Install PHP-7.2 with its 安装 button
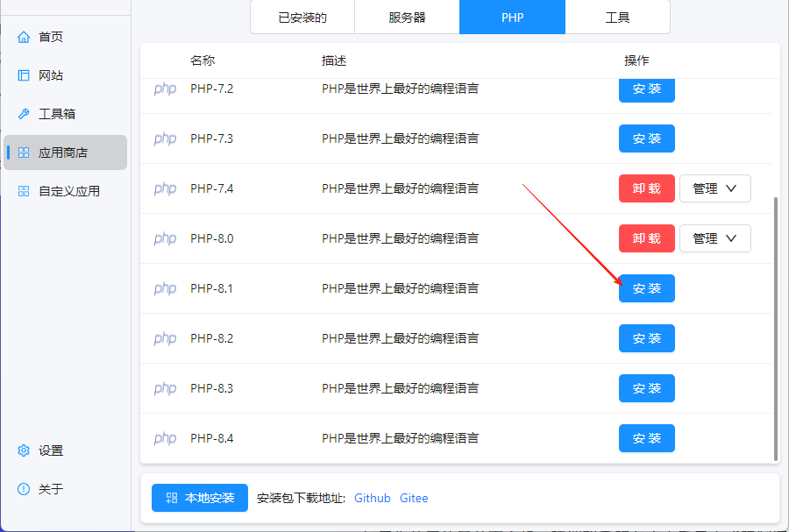The image size is (789, 532). [647, 89]
